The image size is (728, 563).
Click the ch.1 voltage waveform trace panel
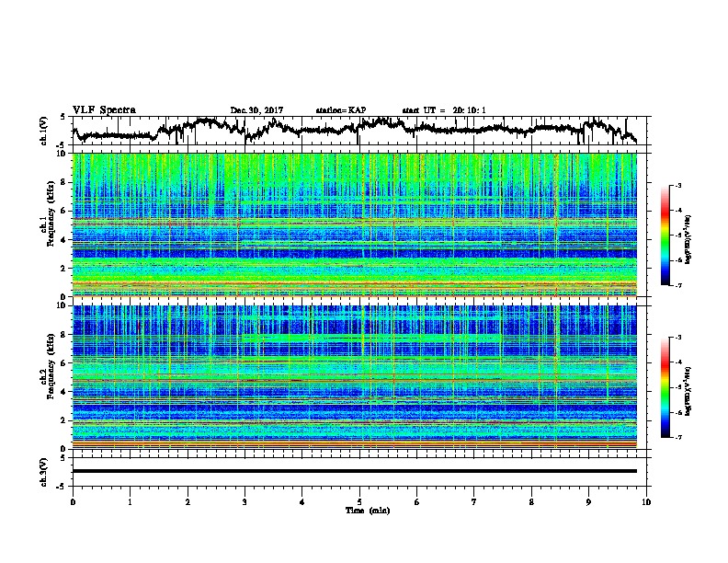click(358, 131)
